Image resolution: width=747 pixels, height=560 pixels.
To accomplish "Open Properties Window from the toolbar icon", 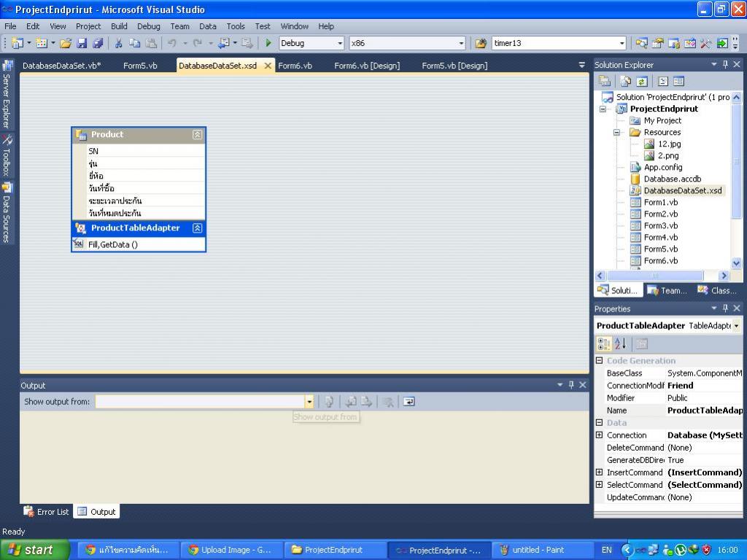I will click(x=657, y=43).
